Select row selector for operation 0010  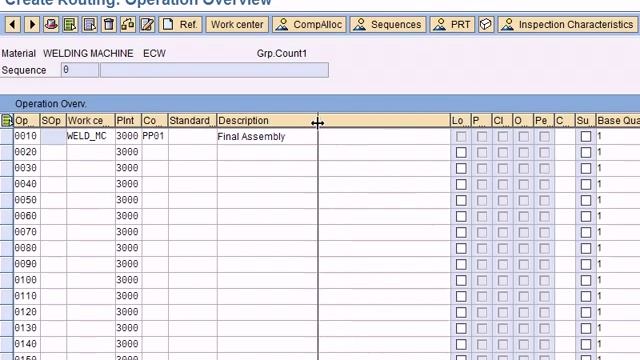7,136
